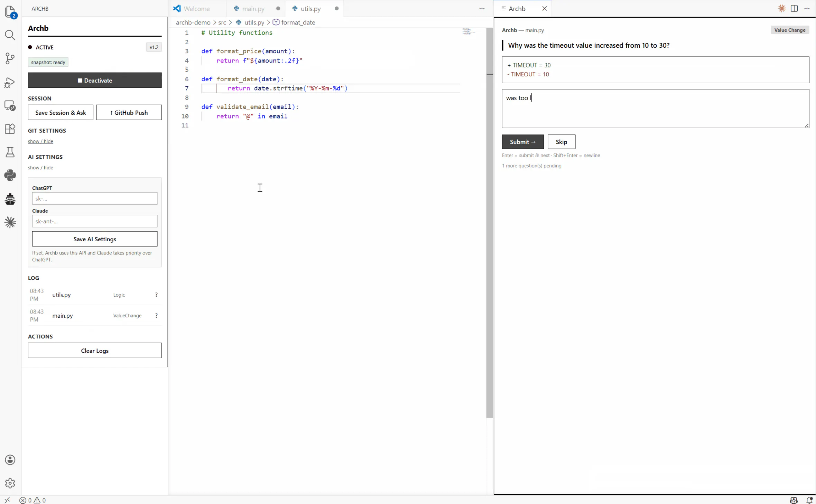Image resolution: width=816 pixels, height=504 pixels.
Task: Open More Actions menu of code editor group
Action: (482, 8)
